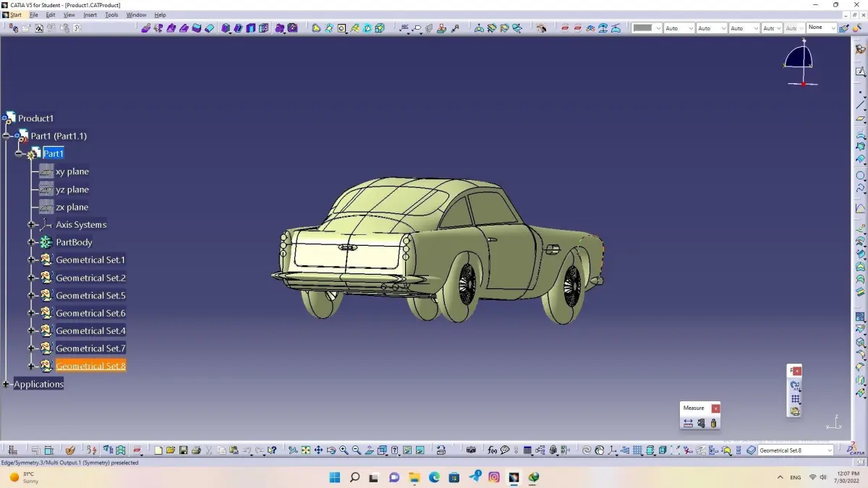Open the Tools menu
Screen dimensions: 868x488
(111, 14)
